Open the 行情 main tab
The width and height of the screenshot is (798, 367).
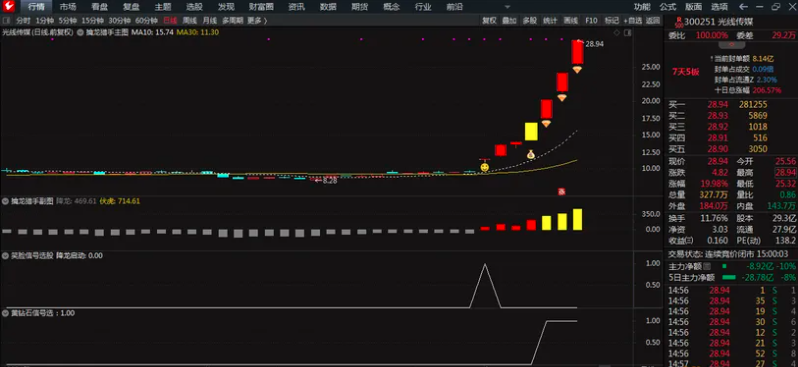(x=36, y=7)
